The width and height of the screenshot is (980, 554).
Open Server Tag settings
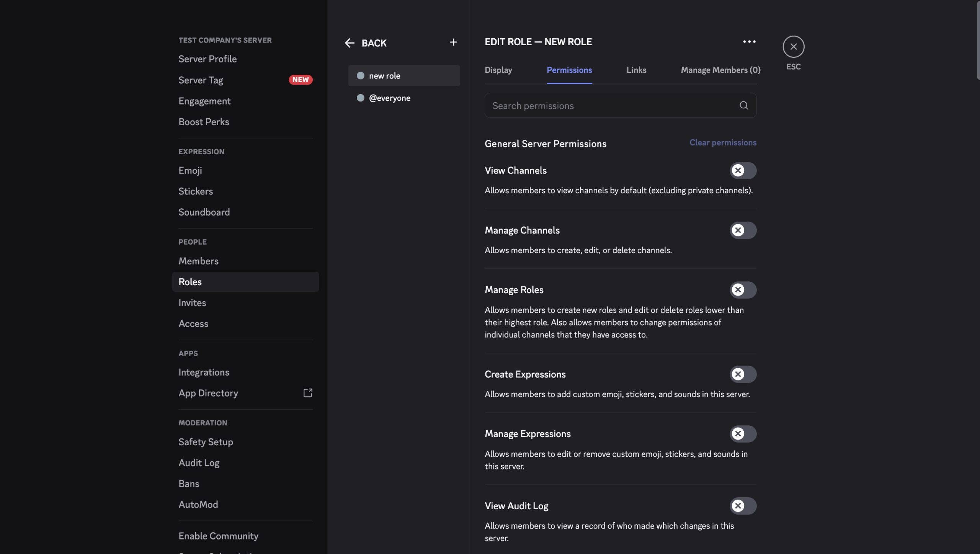click(245, 80)
